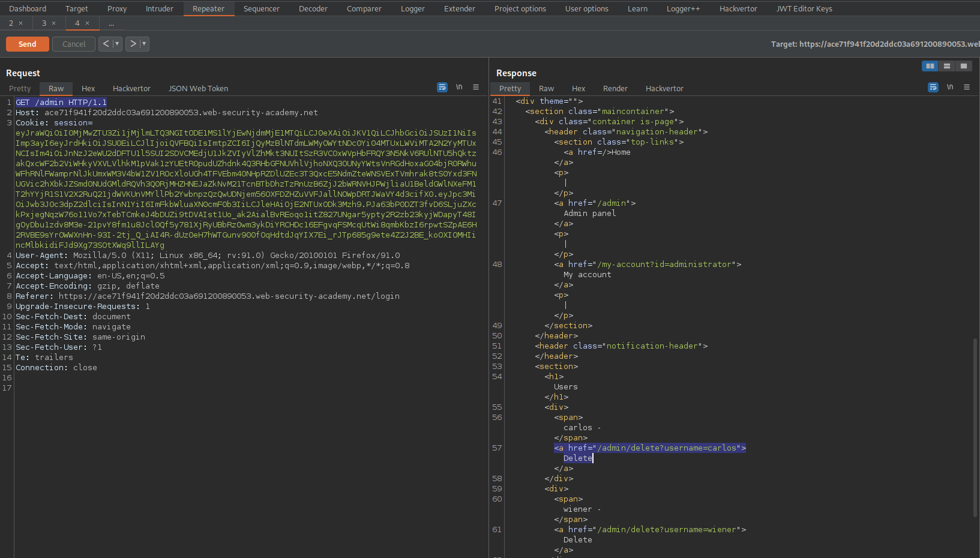The image size is (980, 558).
Task: Toggle non-printable characters \n in Response panel
Action: pyautogui.click(x=950, y=87)
